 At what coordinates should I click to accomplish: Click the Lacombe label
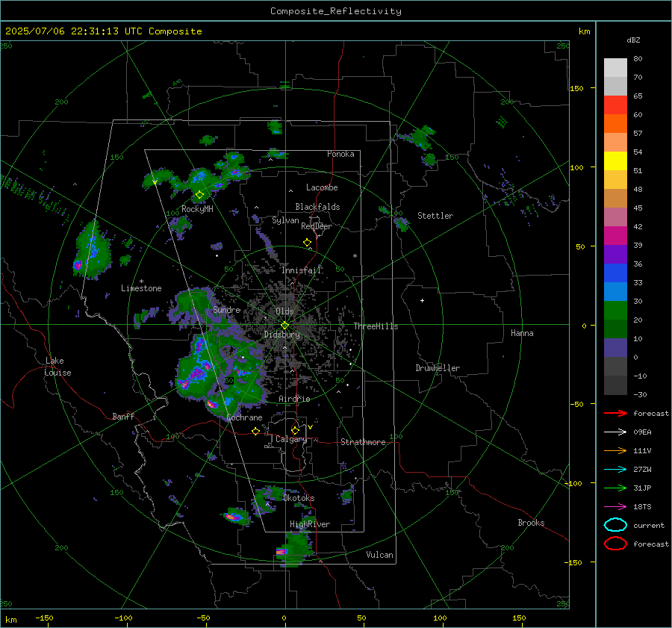pyautogui.click(x=322, y=187)
